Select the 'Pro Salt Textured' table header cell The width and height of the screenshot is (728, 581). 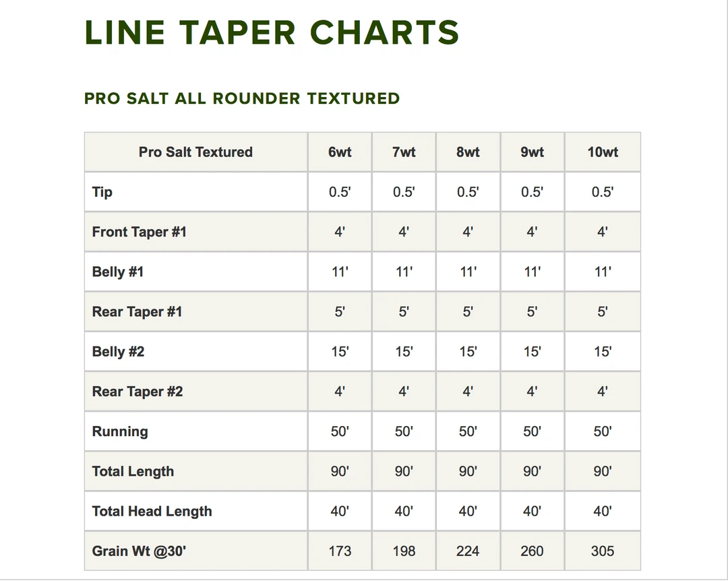[x=195, y=152]
